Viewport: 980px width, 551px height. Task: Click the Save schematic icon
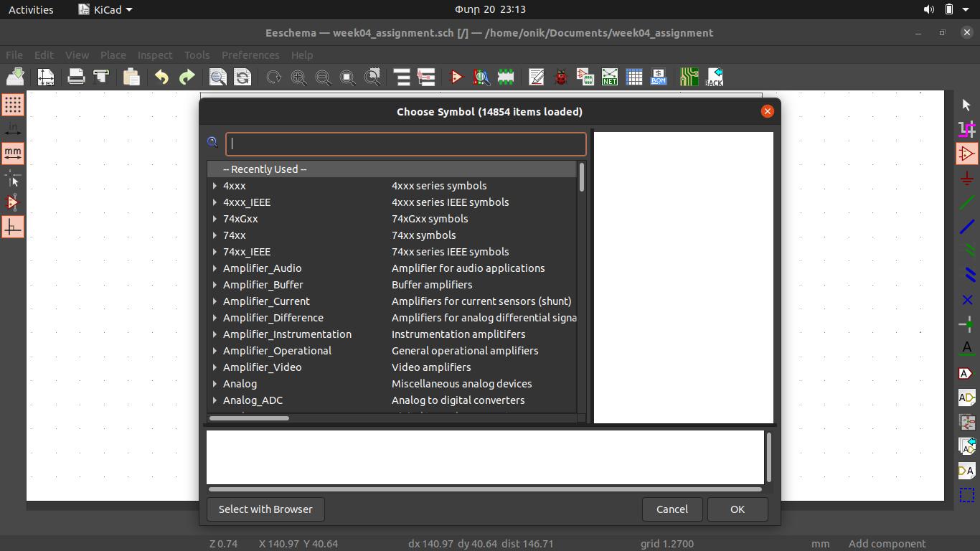pyautogui.click(x=15, y=77)
